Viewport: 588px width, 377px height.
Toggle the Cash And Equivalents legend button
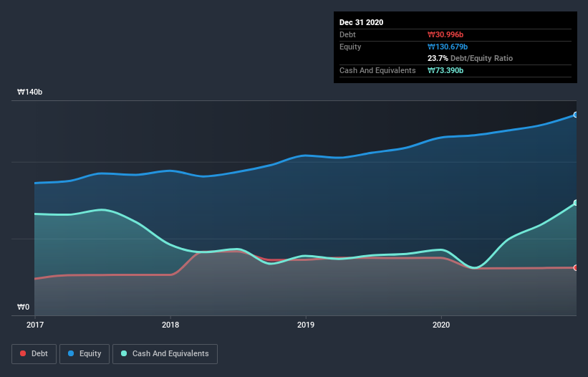165,354
